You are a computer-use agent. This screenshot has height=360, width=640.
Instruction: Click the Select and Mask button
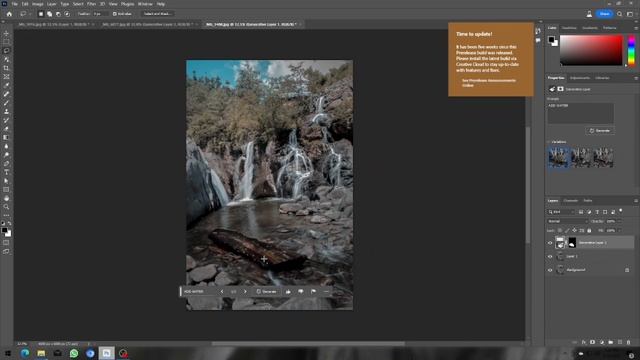pyautogui.click(x=158, y=14)
